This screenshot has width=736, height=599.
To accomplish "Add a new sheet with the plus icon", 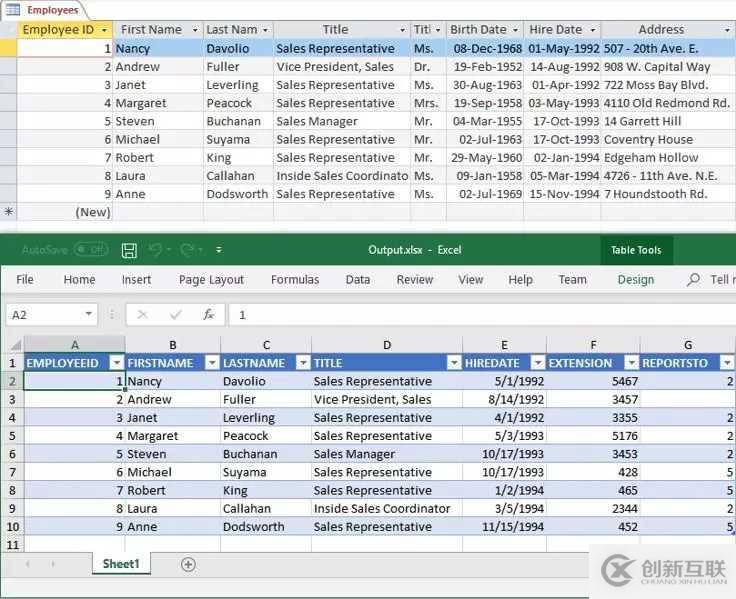I will [188, 564].
